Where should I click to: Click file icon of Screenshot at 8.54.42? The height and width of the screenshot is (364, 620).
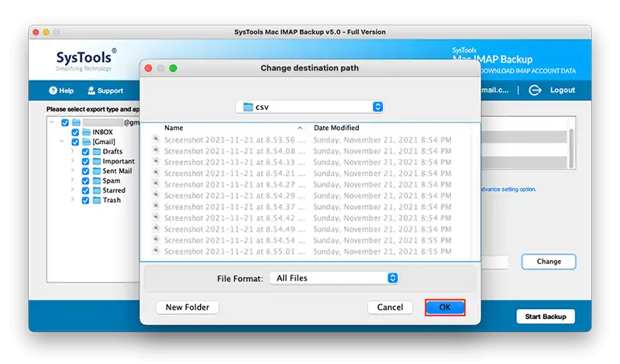point(156,217)
